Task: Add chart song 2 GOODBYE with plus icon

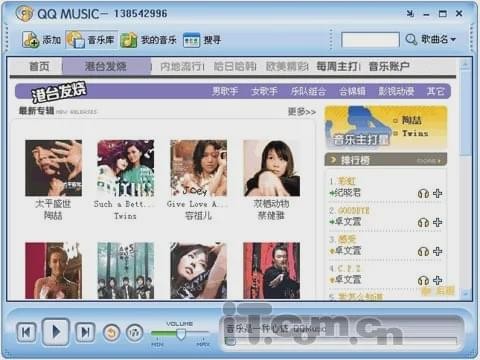Action: point(437,222)
